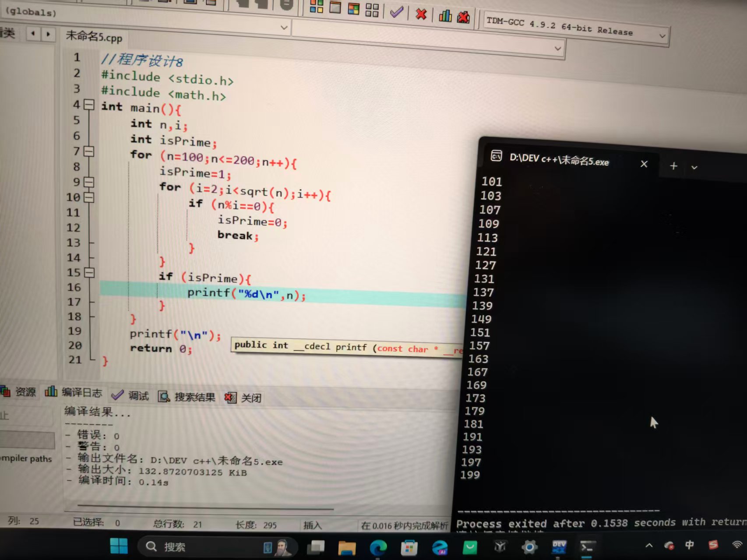Screen dimensions: 747x560
Task: Click the + button to open new terminal tab
Action: 673,166
